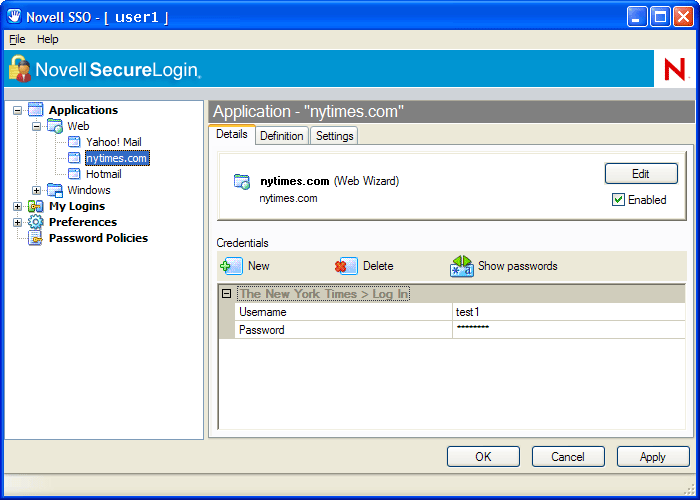The image size is (700, 500).
Task: Switch to the Details tab
Action: click(232, 134)
